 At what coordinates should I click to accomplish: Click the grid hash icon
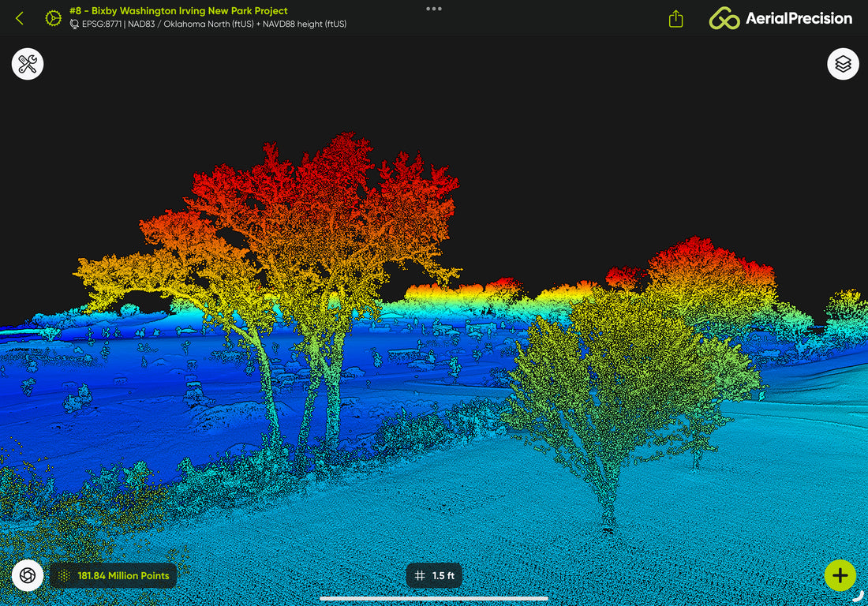point(420,576)
